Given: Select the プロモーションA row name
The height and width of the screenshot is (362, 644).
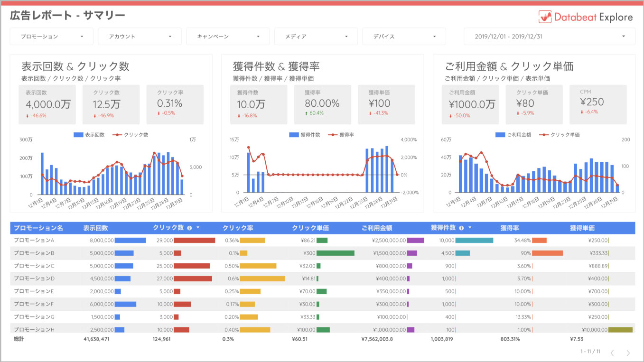Looking at the screenshot, I should [x=34, y=241].
